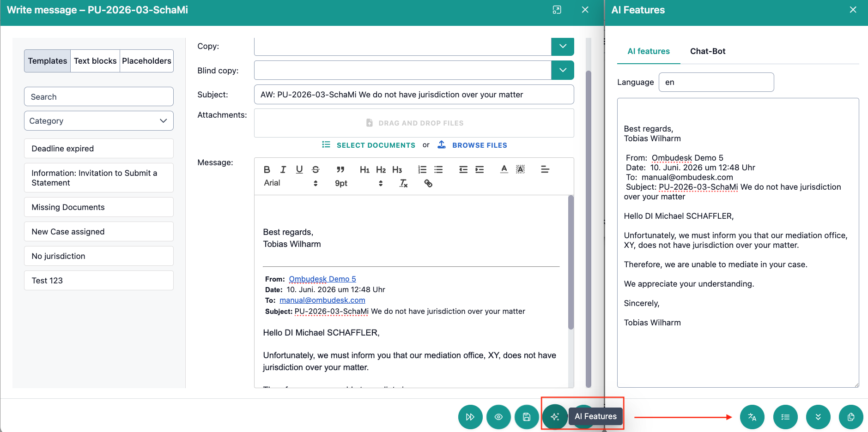
Task: Open the Chat-Bot tab
Action: (x=707, y=51)
